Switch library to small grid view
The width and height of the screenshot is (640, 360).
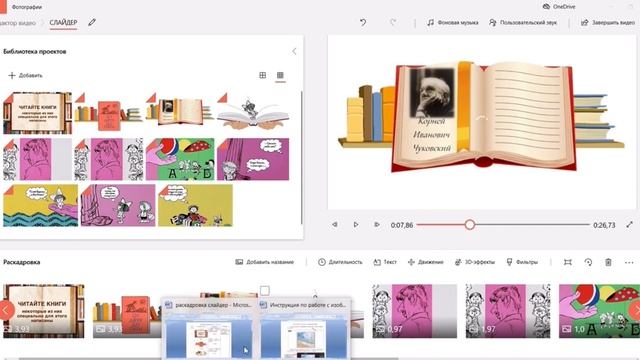(x=280, y=75)
